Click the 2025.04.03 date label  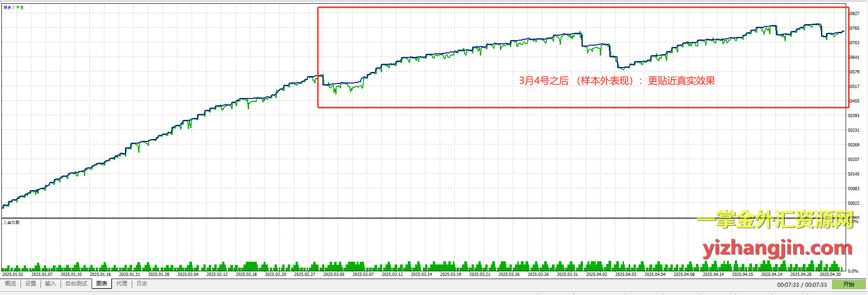click(626, 274)
